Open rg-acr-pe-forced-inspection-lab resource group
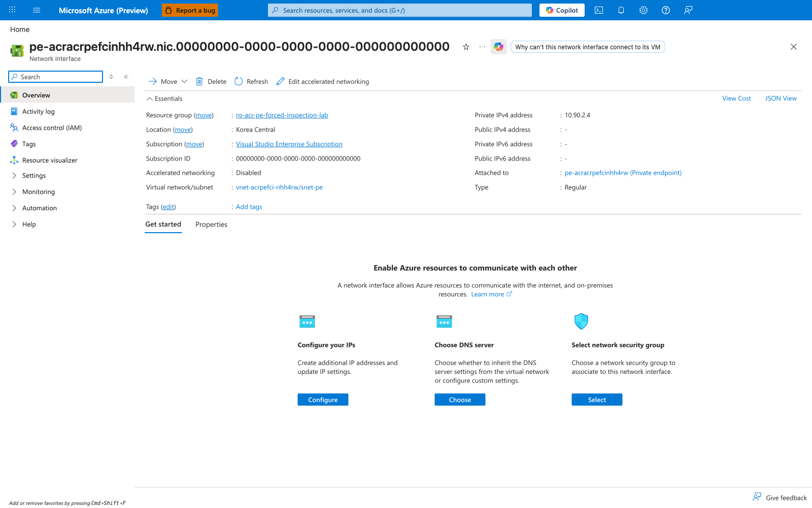The height and width of the screenshot is (508, 812). click(282, 115)
